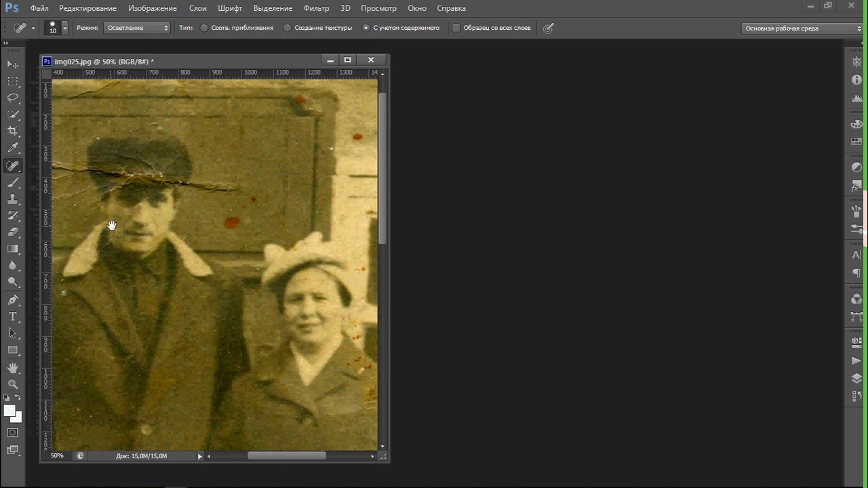Select the Lasso tool
The height and width of the screenshot is (488, 868).
pyautogui.click(x=13, y=98)
